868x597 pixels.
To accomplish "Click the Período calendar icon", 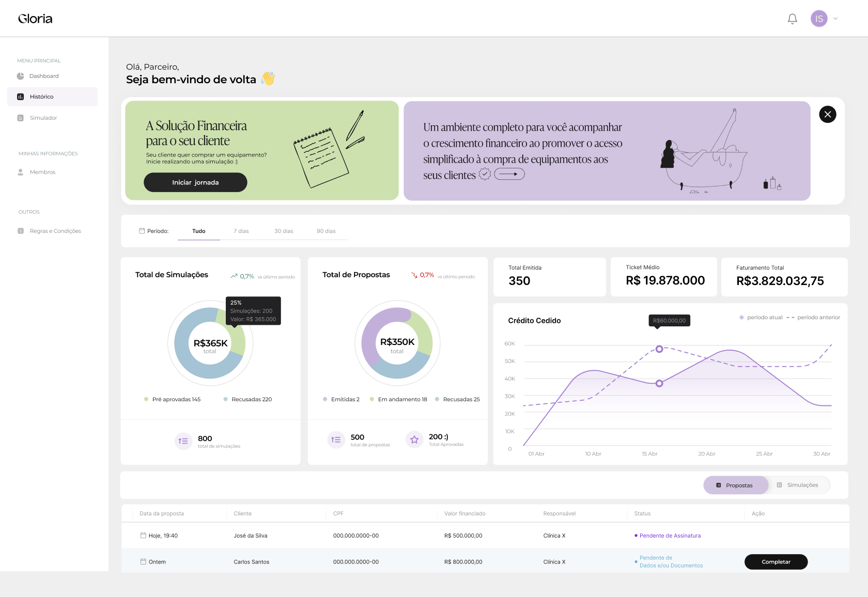I will click(x=142, y=231).
